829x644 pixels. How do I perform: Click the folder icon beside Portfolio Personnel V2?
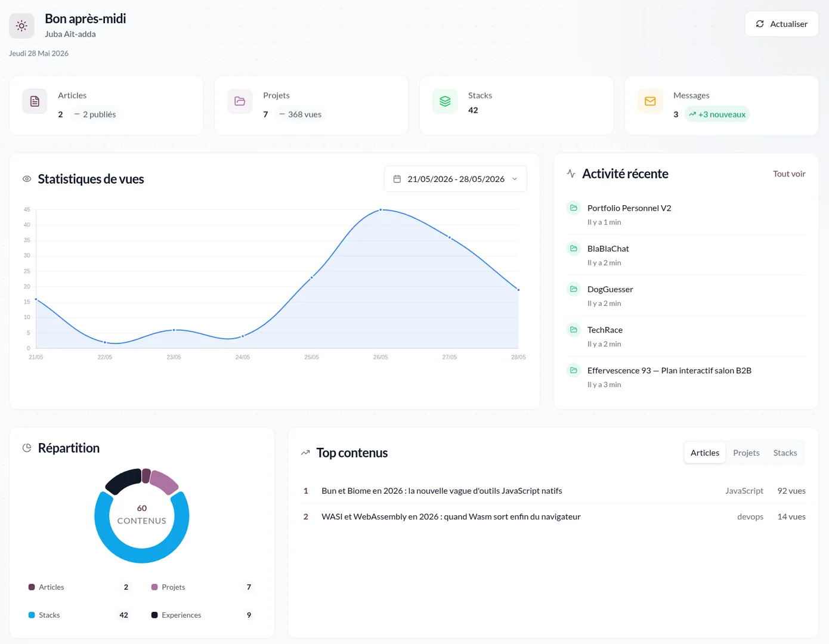[x=574, y=208]
